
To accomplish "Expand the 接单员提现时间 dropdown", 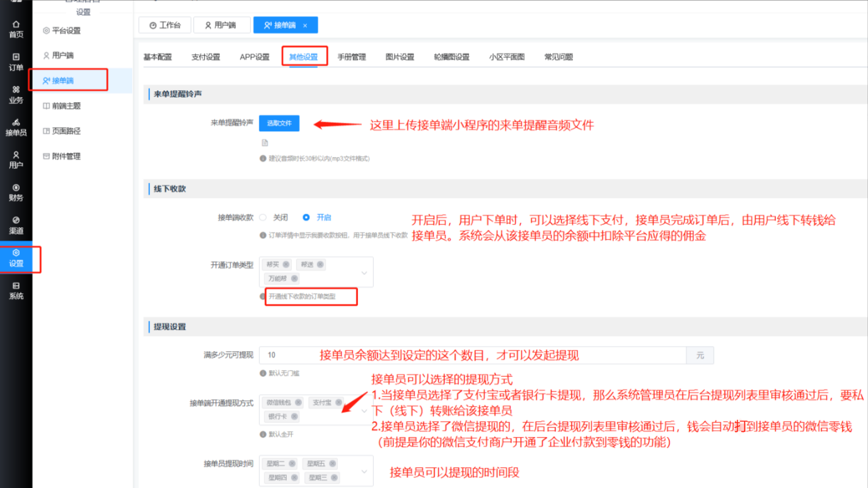I will [364, 471].
